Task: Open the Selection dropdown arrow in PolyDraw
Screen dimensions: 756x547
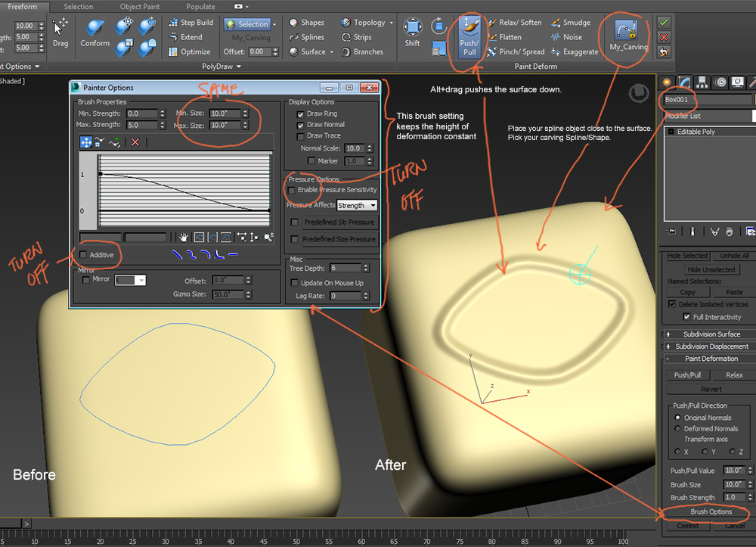Action: pyautogui.click(x=274, y=23)
